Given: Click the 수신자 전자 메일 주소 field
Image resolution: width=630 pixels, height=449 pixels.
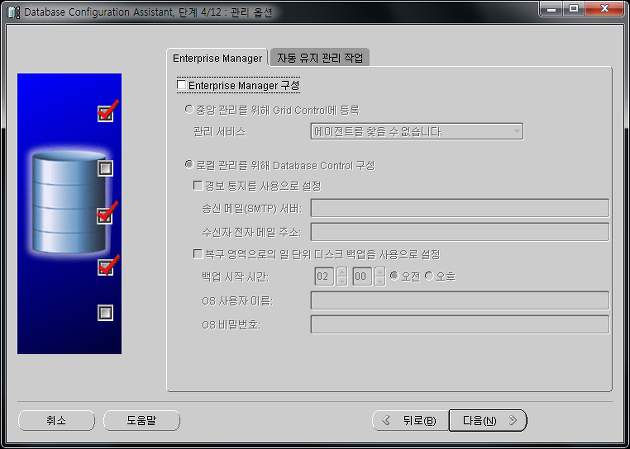Looking at the screenshot, I should (x=460, y=232).
